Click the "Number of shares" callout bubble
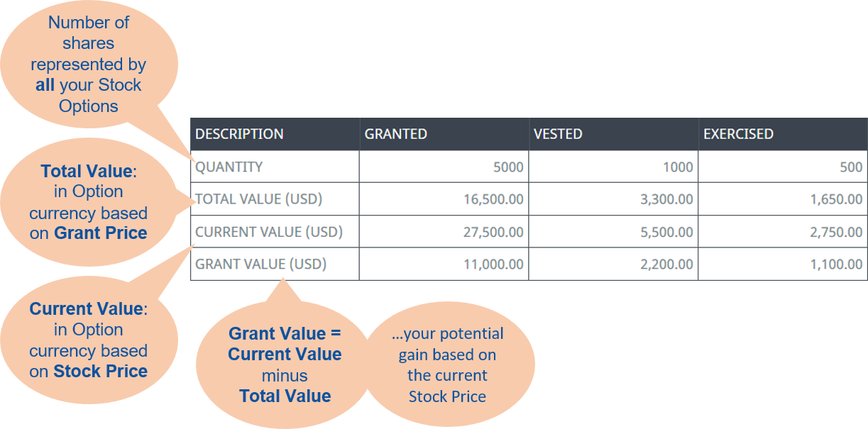 point(89,64)
